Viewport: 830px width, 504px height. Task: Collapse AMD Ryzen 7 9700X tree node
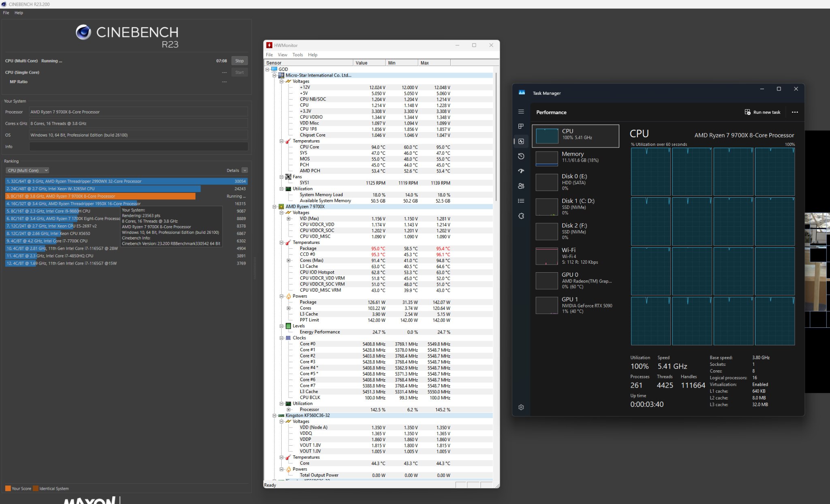(274, 207)
